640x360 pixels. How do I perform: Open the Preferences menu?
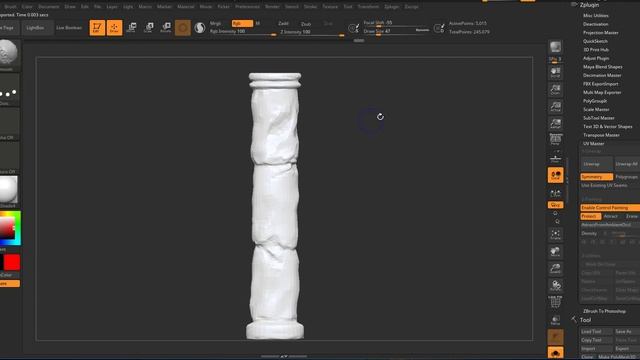point(247,7)
